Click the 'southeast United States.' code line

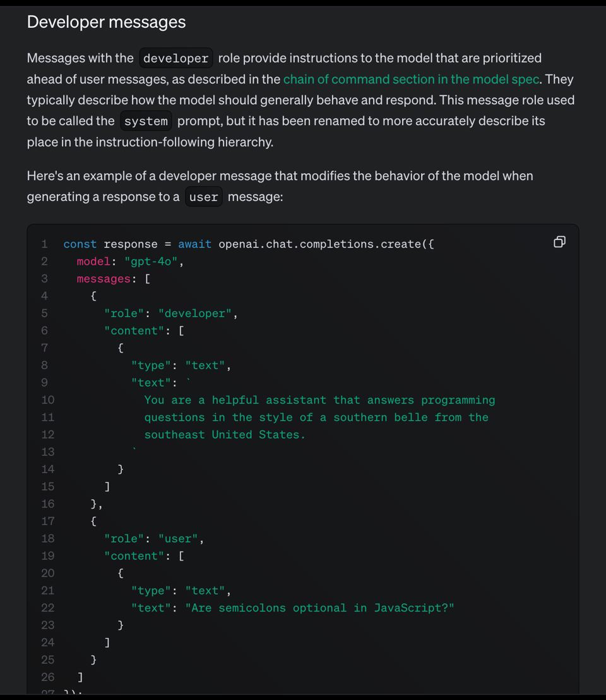coord(225,435)
